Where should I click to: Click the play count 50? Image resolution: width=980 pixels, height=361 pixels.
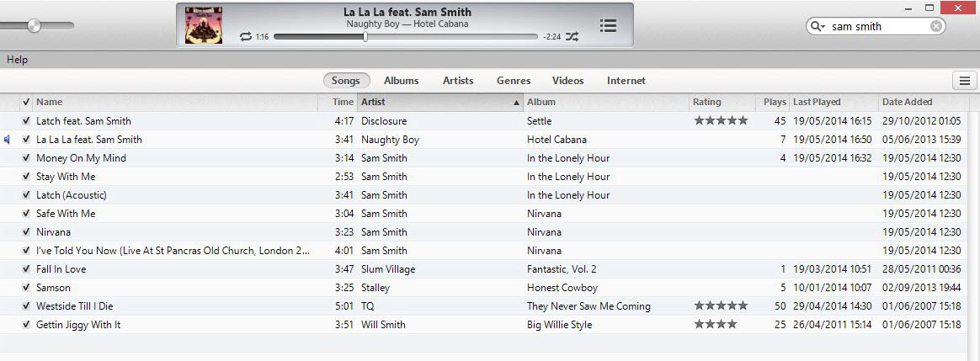click(x=780, y=306)
